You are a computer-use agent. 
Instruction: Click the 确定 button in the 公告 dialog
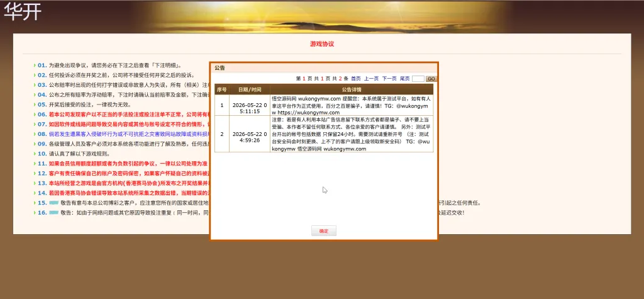[324, 231]
